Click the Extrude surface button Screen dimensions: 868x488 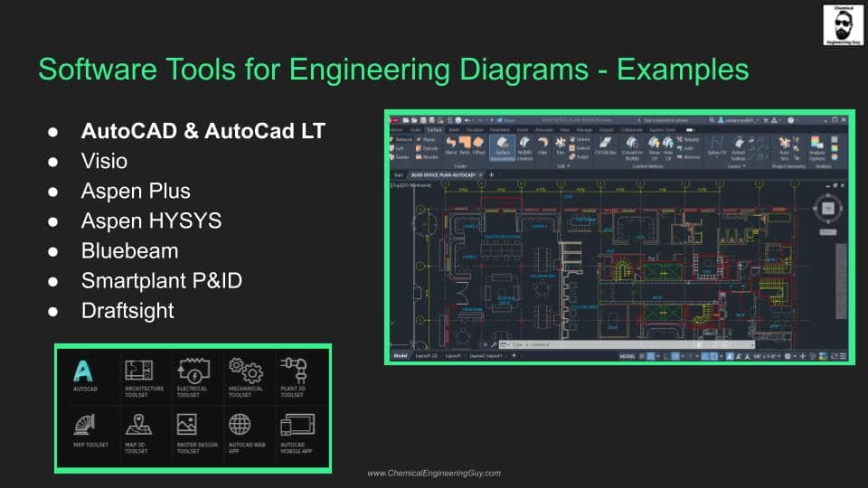(427, 148)
